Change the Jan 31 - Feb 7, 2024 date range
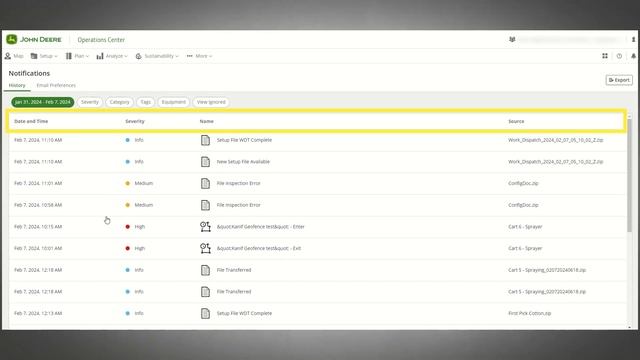Viewport: 640px width, 360px height. point(42,102)
